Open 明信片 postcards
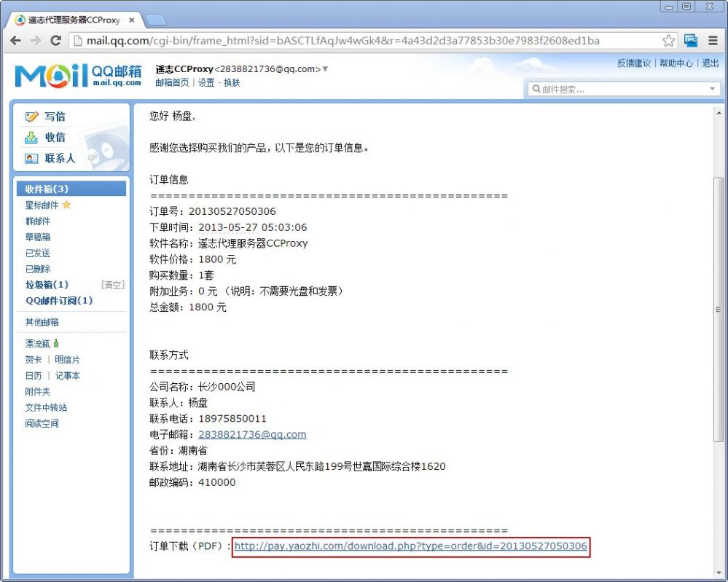Screen dimensions: 728x582 pos(67,360)
